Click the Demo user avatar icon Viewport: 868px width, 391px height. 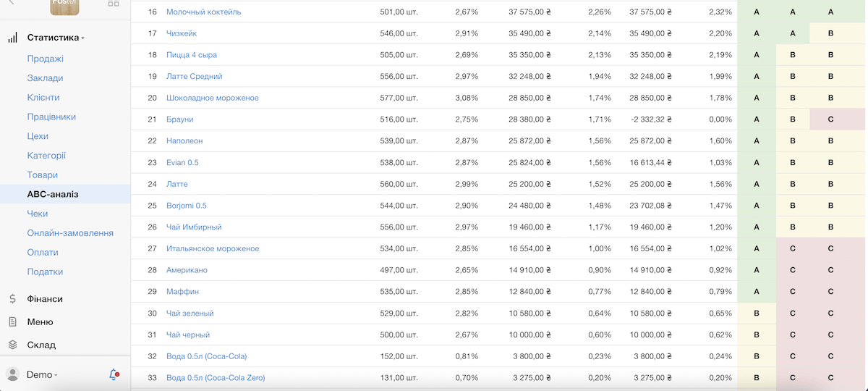click(12, 374)
